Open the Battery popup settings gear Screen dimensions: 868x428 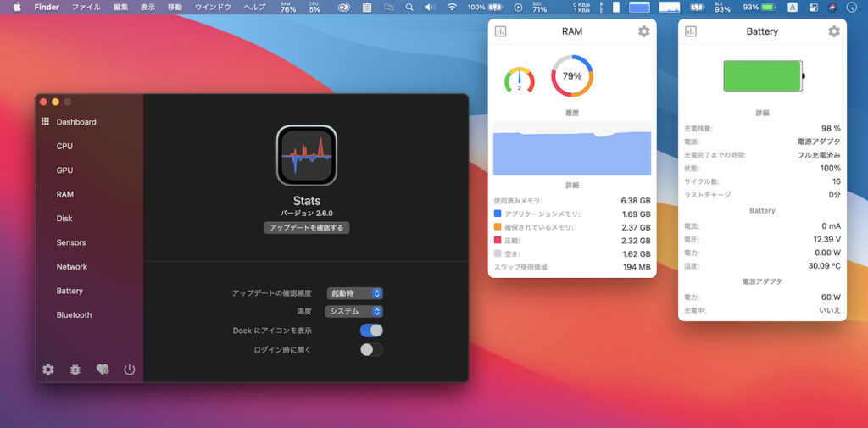tap(834, 31)
